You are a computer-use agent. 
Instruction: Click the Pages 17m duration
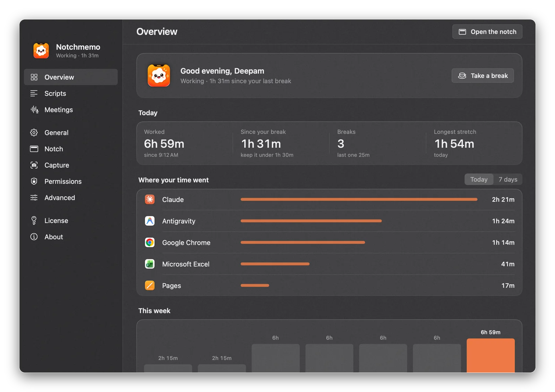[x=508, y=285]
